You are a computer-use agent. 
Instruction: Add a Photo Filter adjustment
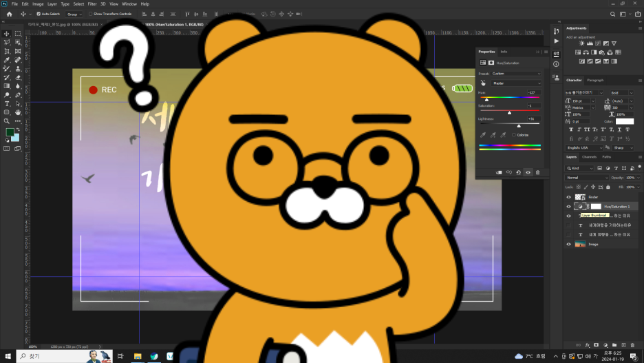[x=602, y=52]
